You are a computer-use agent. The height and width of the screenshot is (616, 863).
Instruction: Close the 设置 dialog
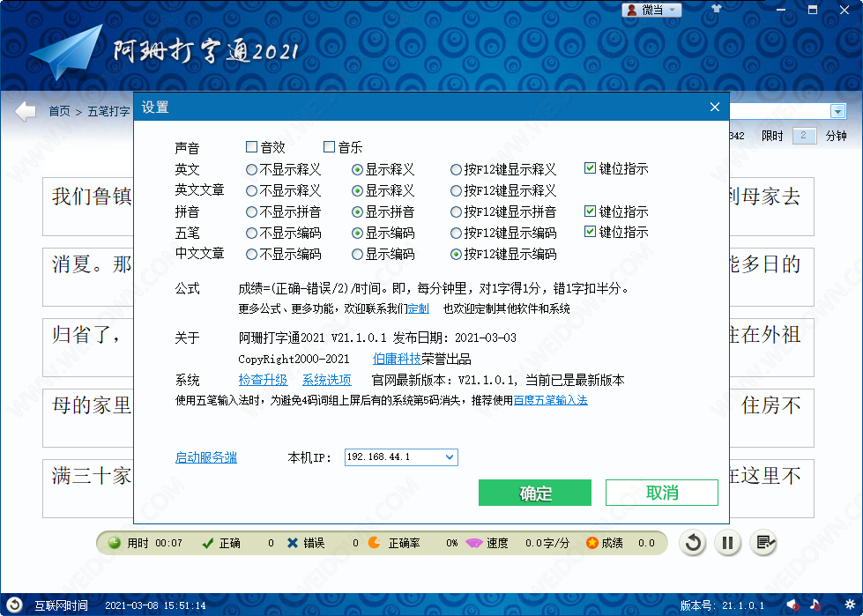(714, 107)
